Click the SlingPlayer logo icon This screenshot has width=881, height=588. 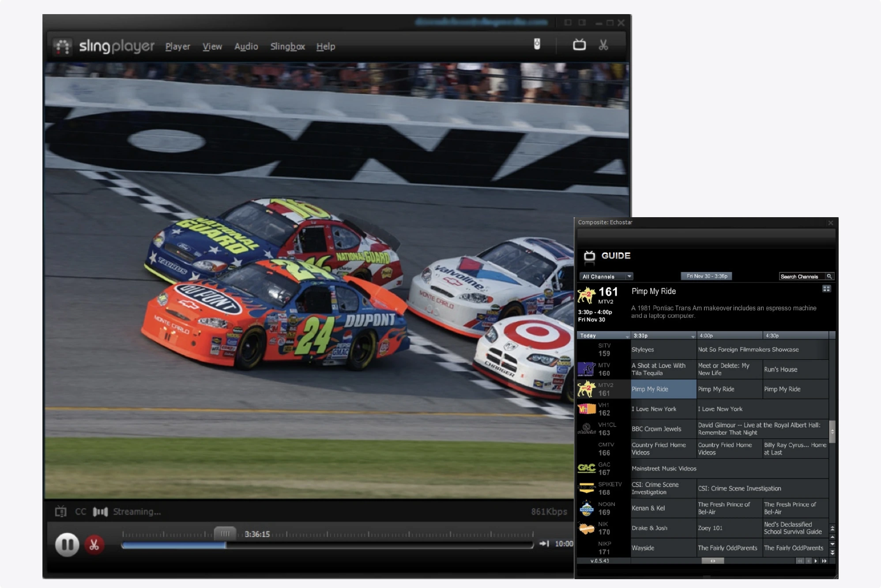point(62,46)
